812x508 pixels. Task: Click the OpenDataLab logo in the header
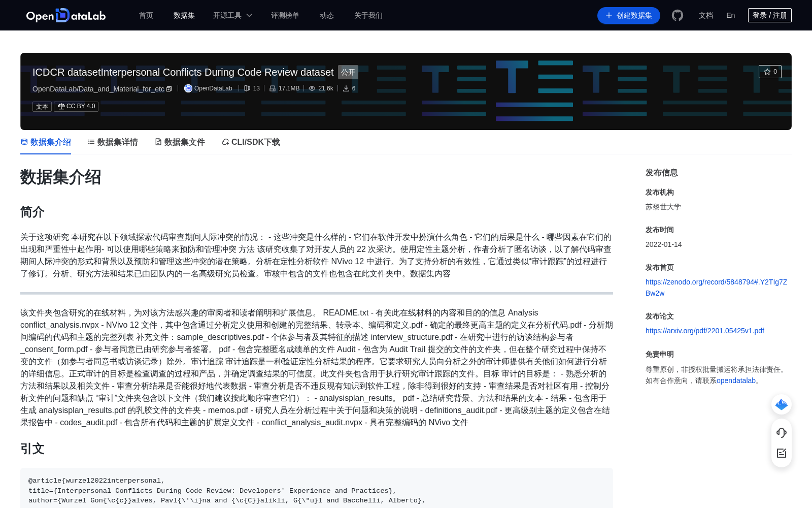[x=66, y=15]
